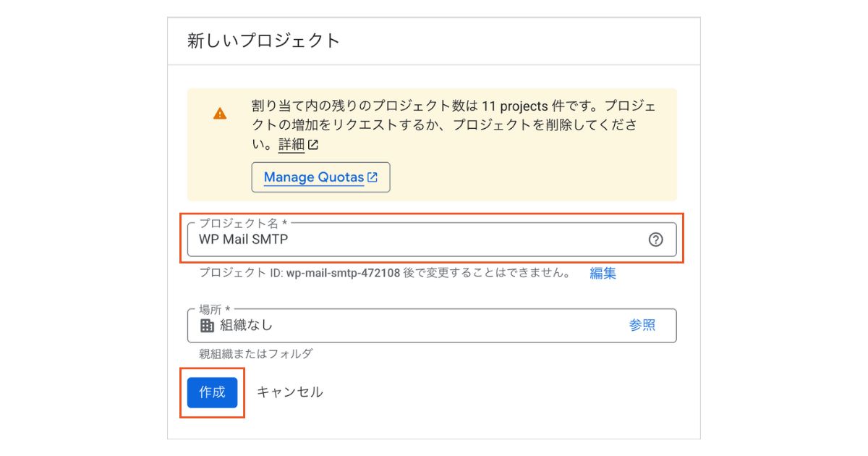Cancel with the キャンセル button
Image resolution: width=868 pixels, height=456 pixels.
click(x=289, y=392)
